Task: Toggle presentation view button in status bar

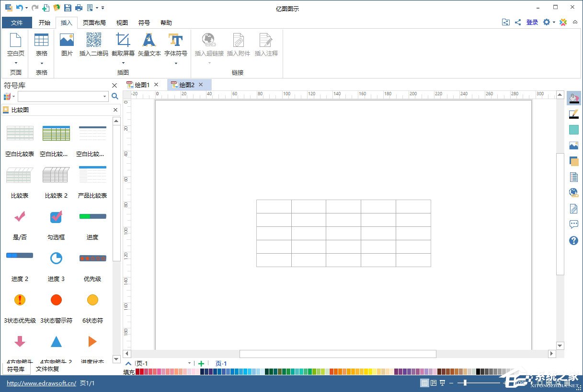Action: (x=443, y=383)
